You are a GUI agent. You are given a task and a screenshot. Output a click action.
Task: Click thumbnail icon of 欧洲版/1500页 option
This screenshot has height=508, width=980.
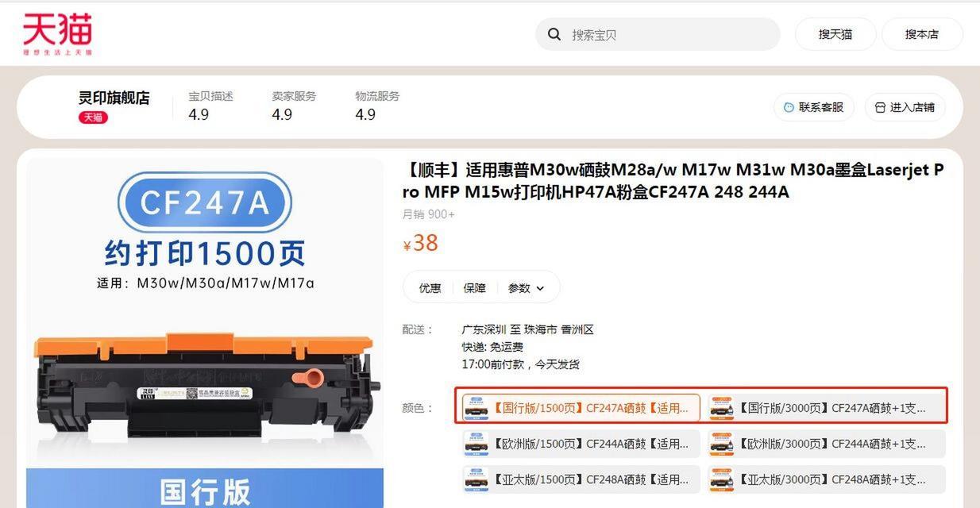click(x=476, y=444)
